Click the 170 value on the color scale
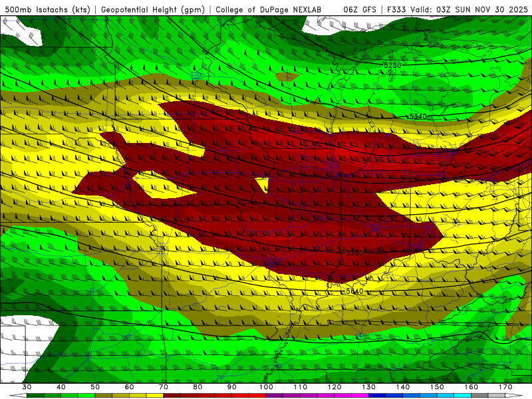This screenshot has width=532, height=399. [x=505, y=387]
